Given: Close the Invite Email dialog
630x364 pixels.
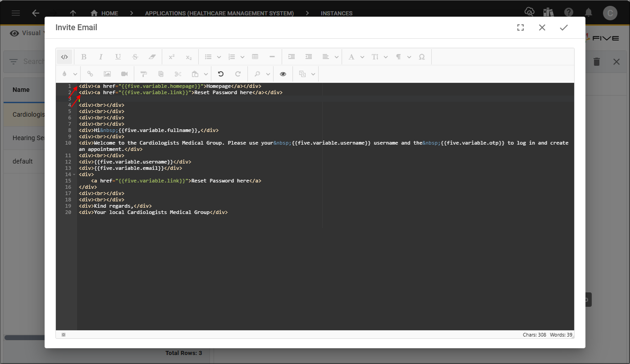Looking at the screenshot, I should point(542,27).
